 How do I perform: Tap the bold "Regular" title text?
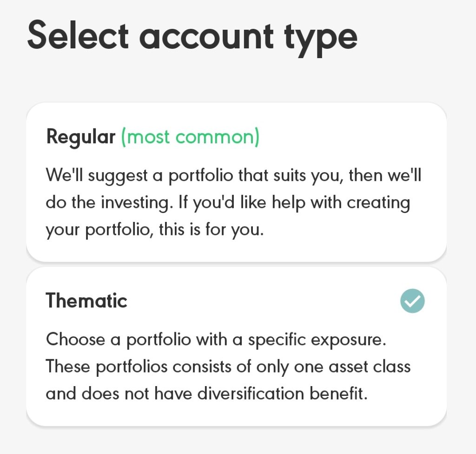pos(81,137)
